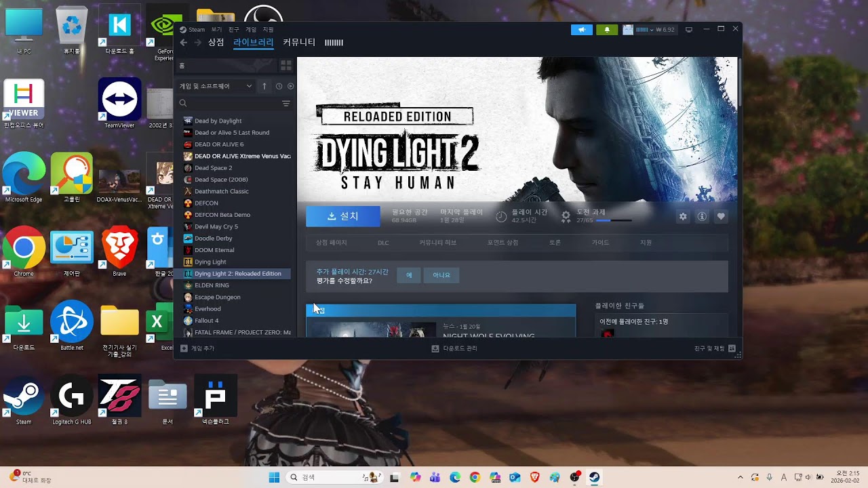Open the 휴지통 (Recycle Bin) on desktop

tap(72, 30)
